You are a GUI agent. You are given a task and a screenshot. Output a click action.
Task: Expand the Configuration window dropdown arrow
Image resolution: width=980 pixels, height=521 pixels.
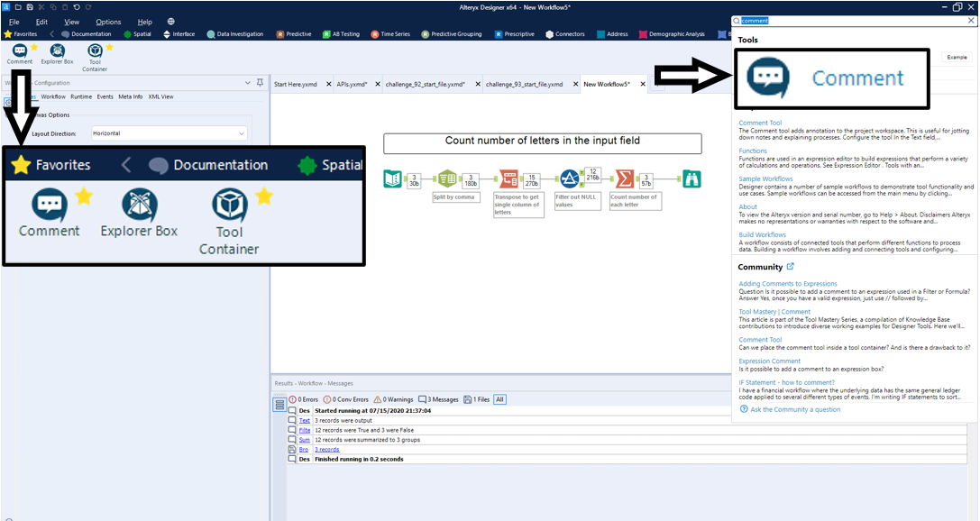click(247, 83)
